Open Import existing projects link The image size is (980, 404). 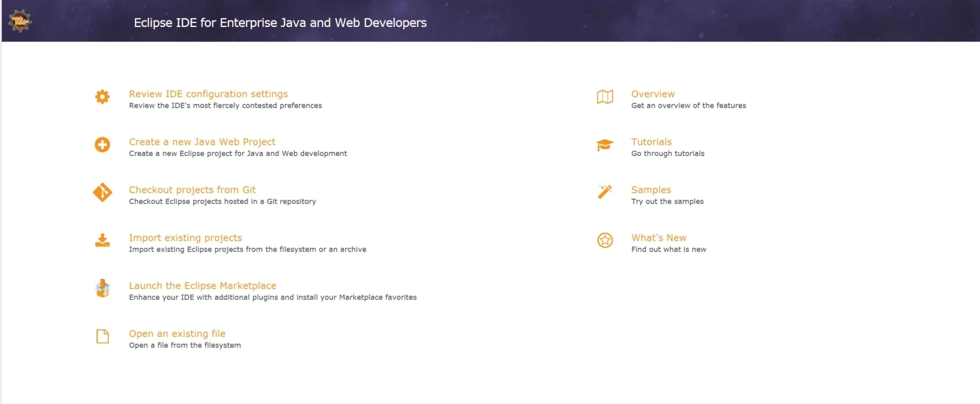pyautogui.click(x=185, y=238)
